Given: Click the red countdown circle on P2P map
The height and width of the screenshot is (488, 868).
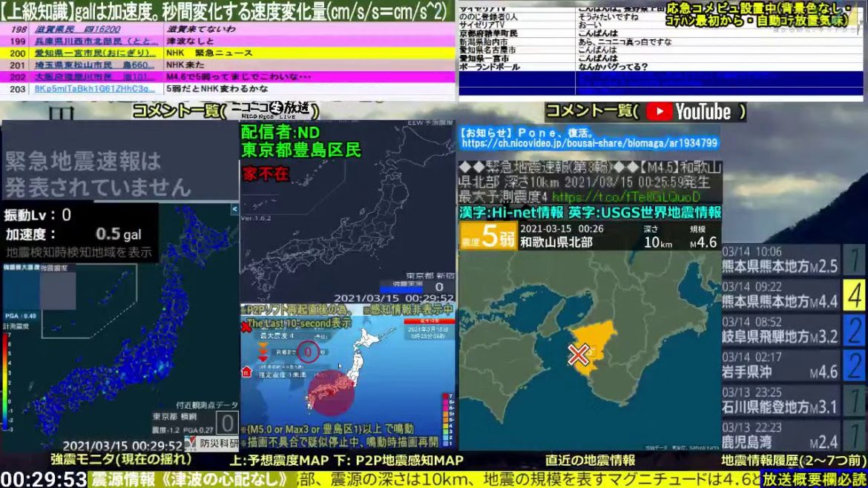Looking at the screenshot, I should [309, 351].
